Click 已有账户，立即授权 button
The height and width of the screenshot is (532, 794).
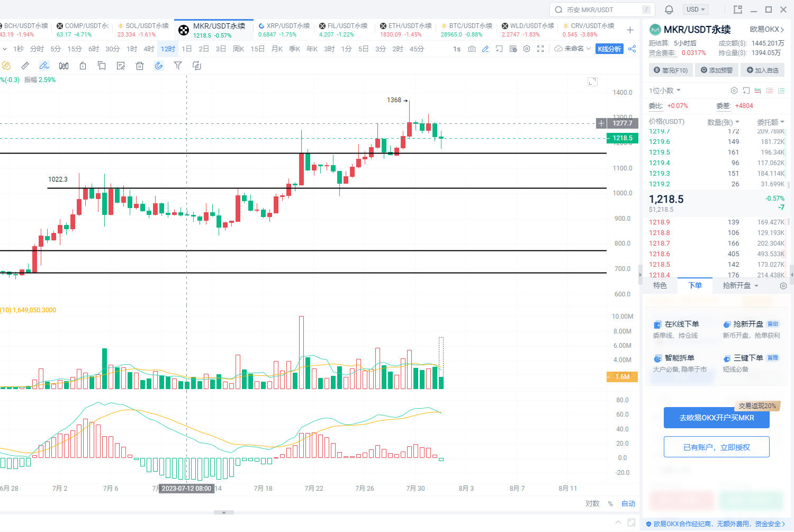pyautogui.click(x=717, y=447)
